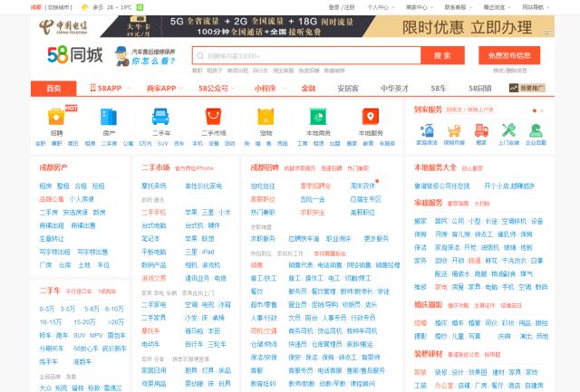
Task: Open the 成都招聘 section heading
Action: point(265,167)
